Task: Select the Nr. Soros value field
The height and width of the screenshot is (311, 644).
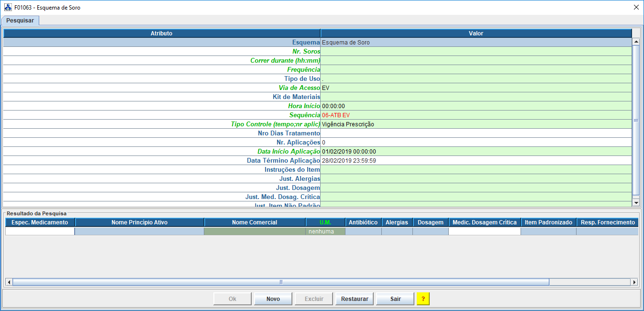Action: (476, 52)
